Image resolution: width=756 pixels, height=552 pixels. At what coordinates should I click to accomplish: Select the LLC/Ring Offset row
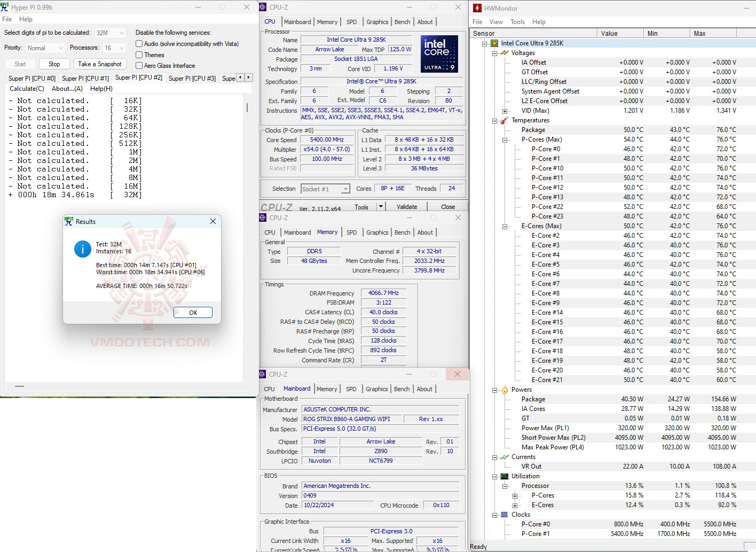(x=612, y=82)
